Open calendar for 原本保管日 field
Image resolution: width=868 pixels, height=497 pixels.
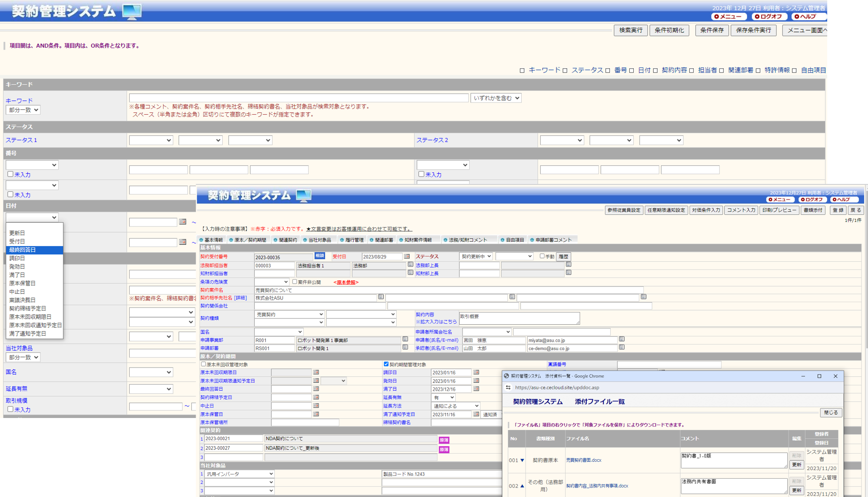tap(316, 414)
